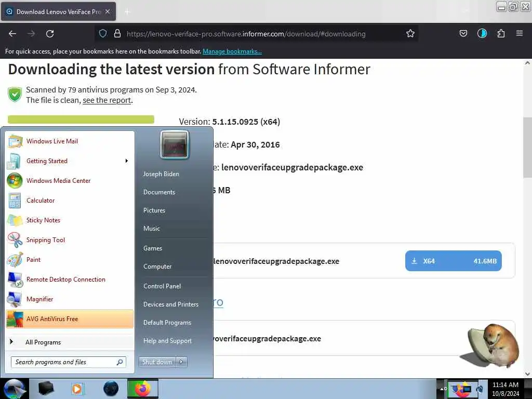Open the dark globe taskbar icon
The height and width of the screenshot is (399, 532).
coord(111,389)
